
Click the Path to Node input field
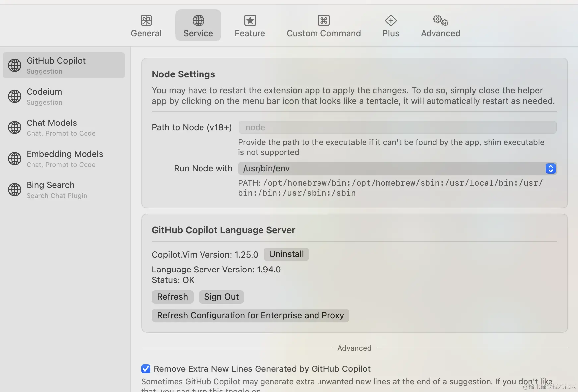click(397, 127)
